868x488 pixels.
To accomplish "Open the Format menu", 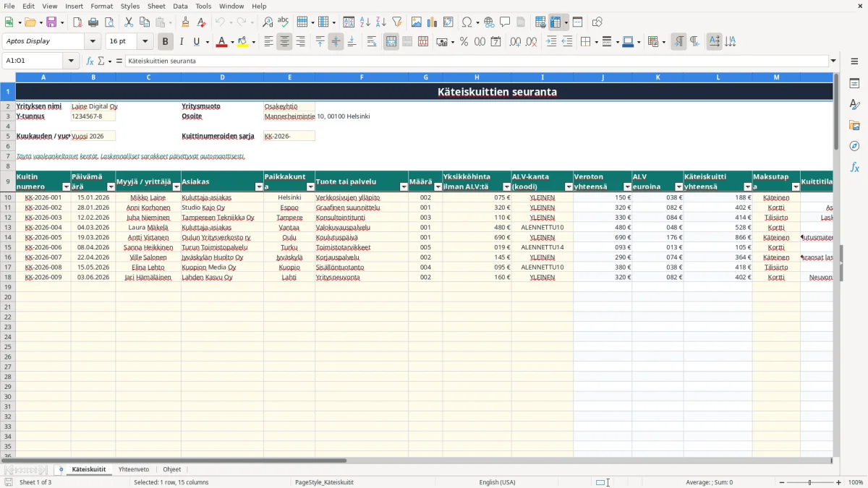I will point(101,6).
